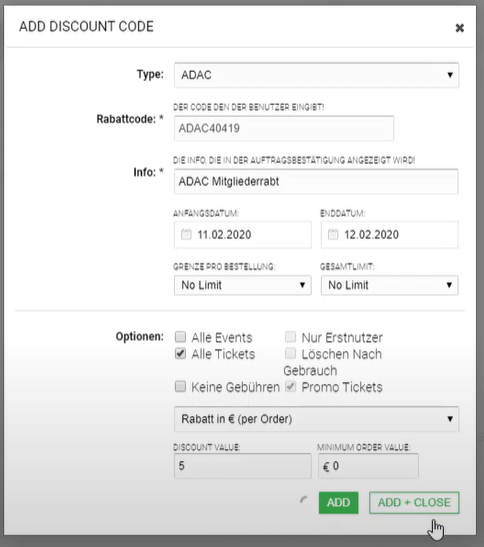Click the green ADD button

coord(338,503)
